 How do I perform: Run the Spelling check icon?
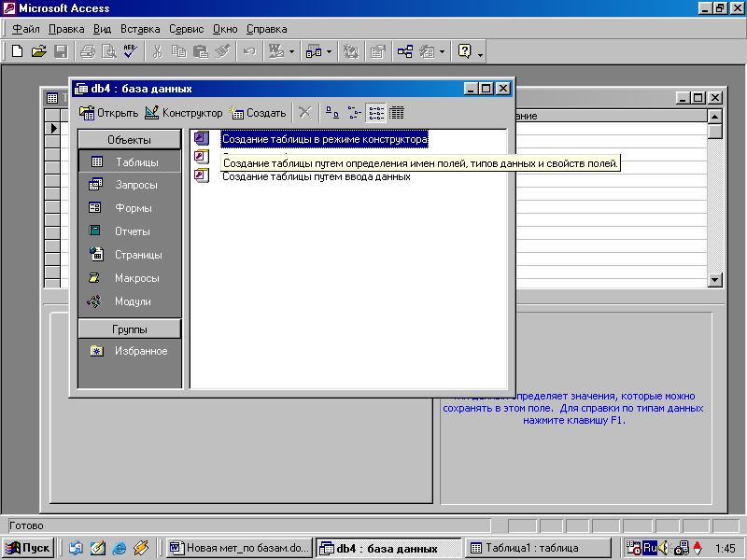[131, 51]
